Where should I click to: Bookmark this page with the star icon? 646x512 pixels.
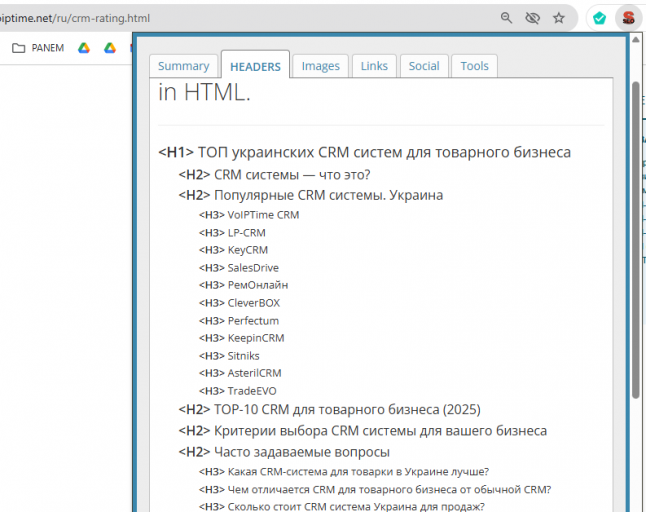coord(559,18)
